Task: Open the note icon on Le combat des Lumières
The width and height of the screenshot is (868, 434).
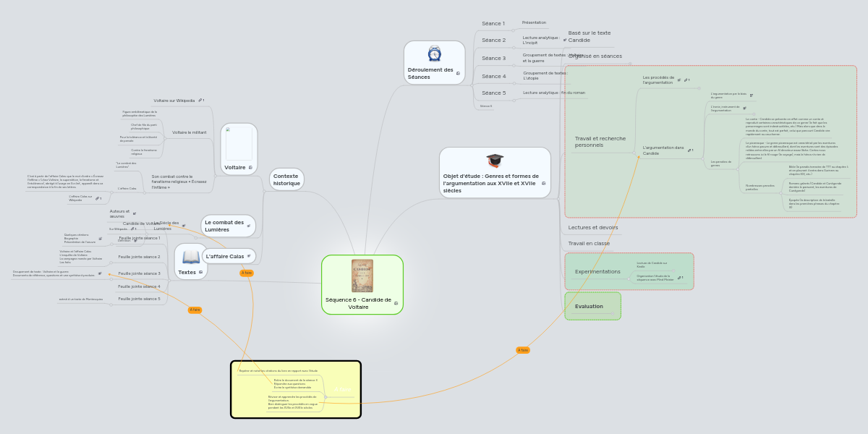Action: pos(249,226)
